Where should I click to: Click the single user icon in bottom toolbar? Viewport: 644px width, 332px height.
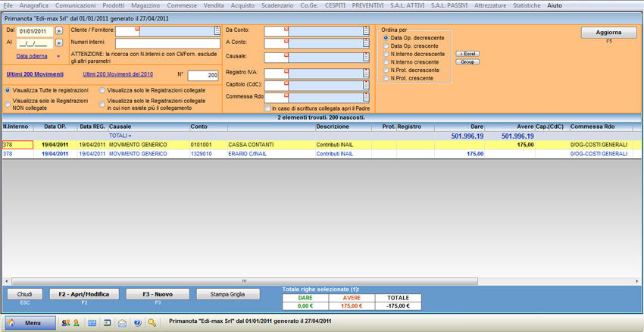click(x=77, y=323)
